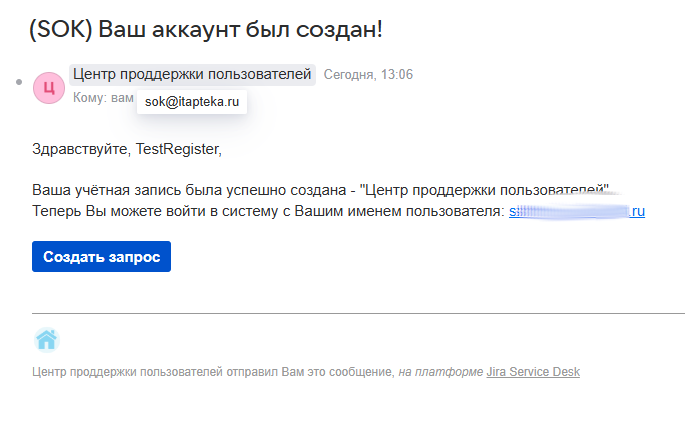
Task: Click the blue house icon in footer
Action: 47,340
